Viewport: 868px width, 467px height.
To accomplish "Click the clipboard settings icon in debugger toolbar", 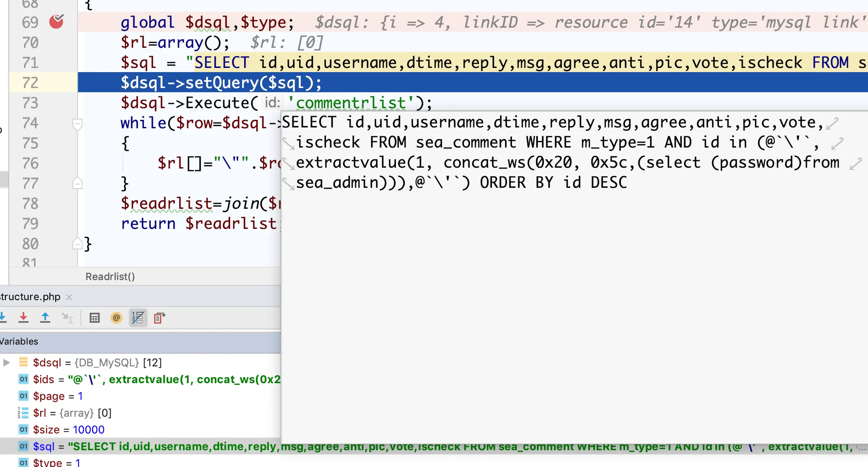I will 159,318.
